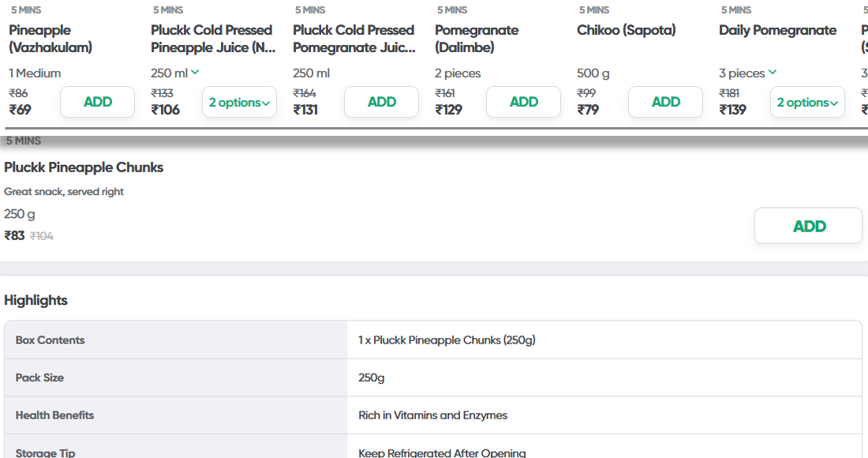
Task: Open Pluckk Cold Pressed Pineapple Juice product
Action: coord(211,39)
